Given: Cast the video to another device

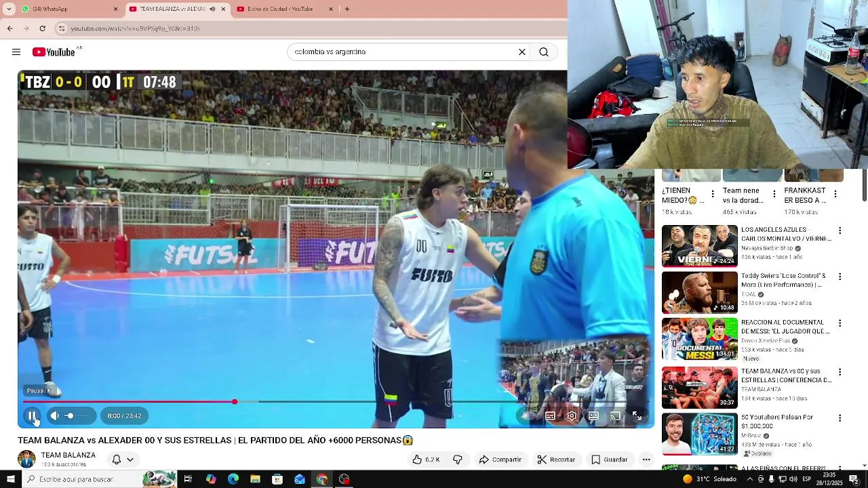Looking at the screenshot, I should (615, 416).
